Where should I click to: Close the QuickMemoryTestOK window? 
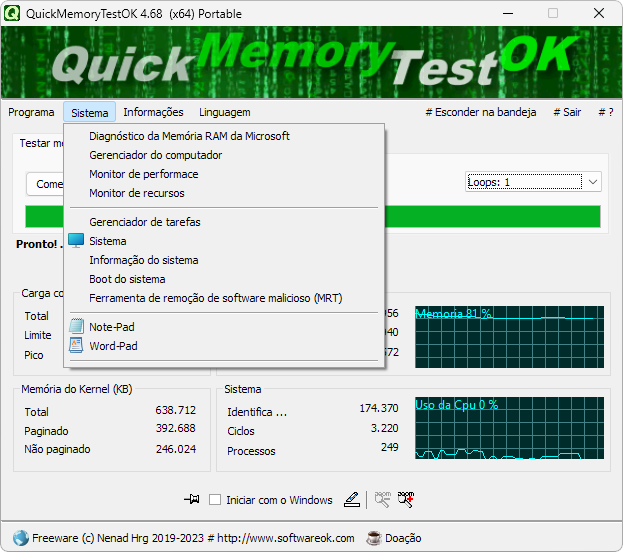(599, 13)
